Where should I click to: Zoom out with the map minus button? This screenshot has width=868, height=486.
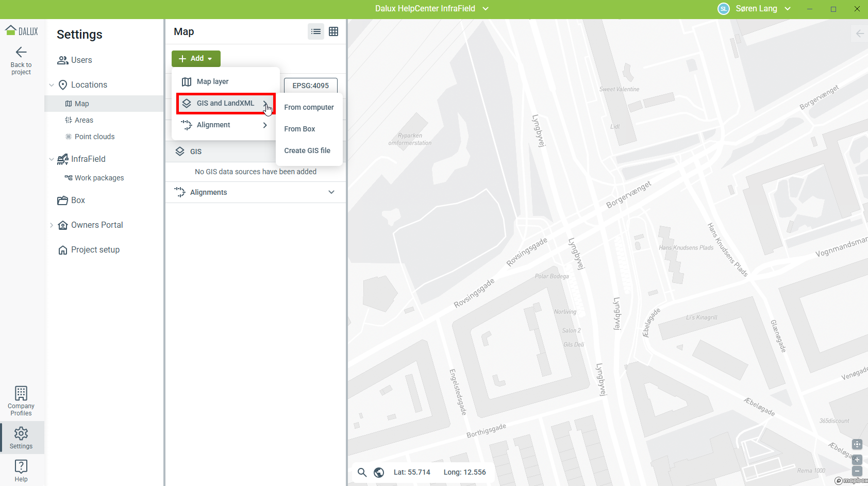tap(857, 471)
